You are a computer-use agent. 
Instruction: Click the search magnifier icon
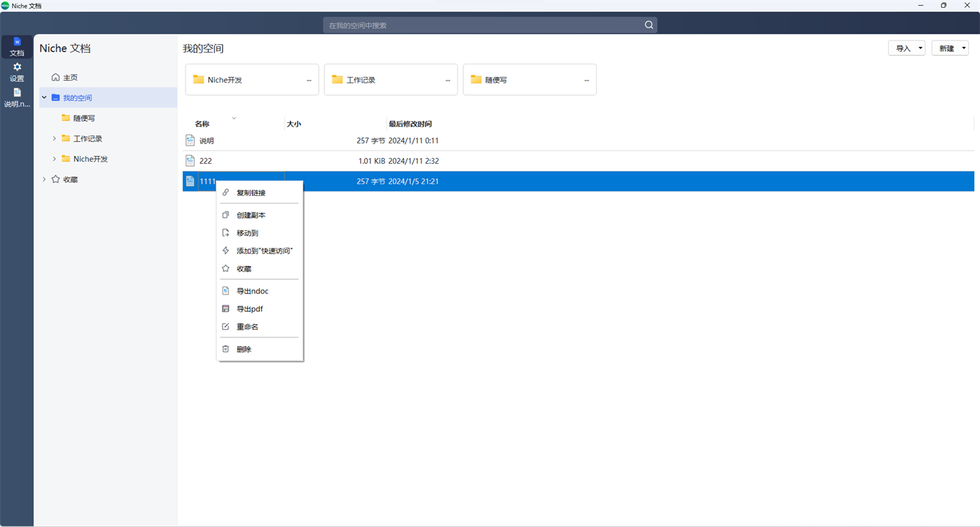(x=648, y=24)
